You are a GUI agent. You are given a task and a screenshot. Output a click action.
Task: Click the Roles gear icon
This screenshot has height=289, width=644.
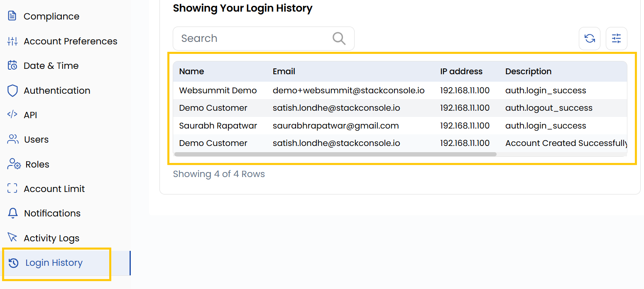[12, 164]
